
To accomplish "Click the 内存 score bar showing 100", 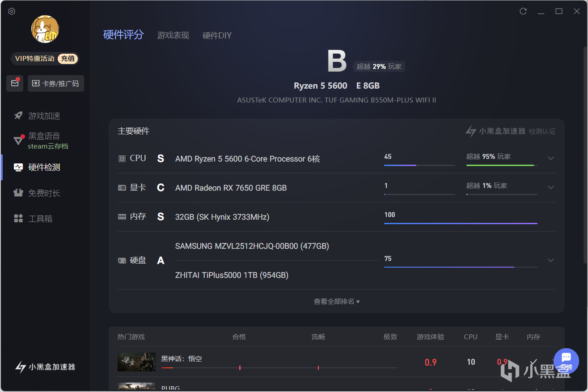I will point(461,223).
